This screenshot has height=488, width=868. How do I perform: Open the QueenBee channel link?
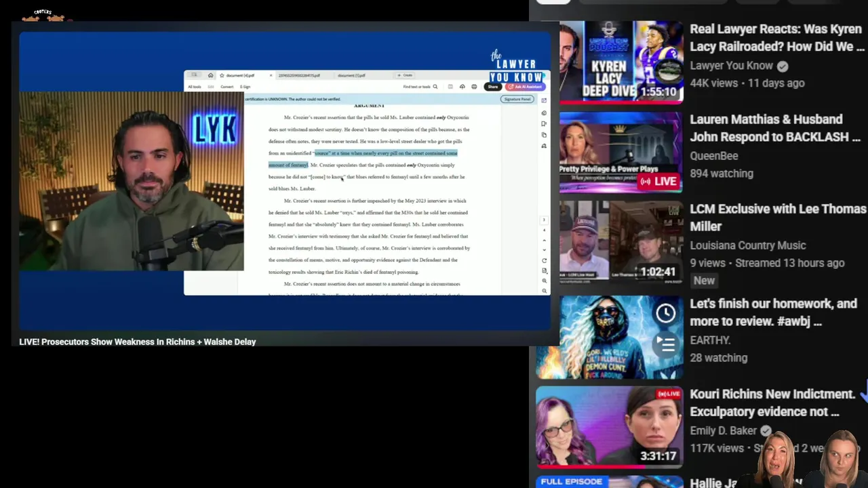(x=713, y=156)
